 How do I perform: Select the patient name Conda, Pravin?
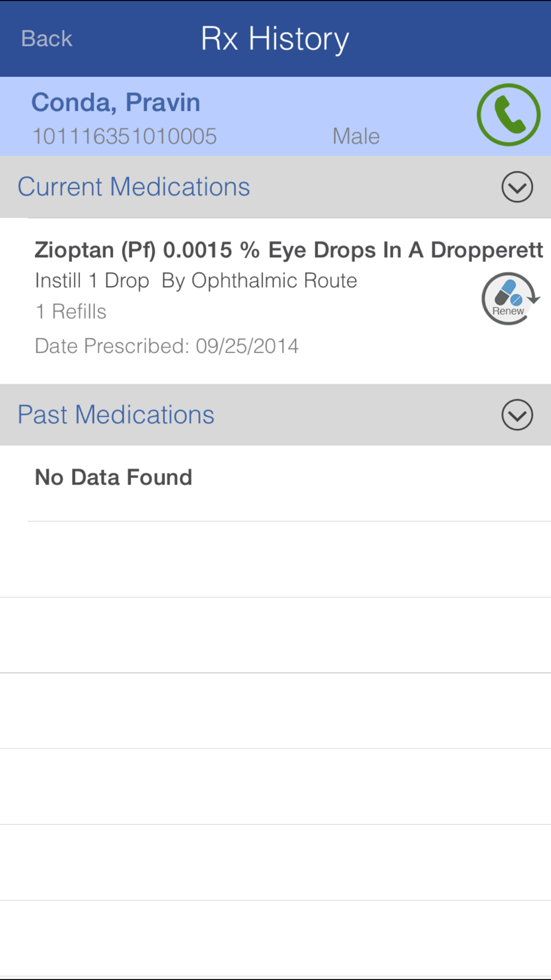point(116,103)
